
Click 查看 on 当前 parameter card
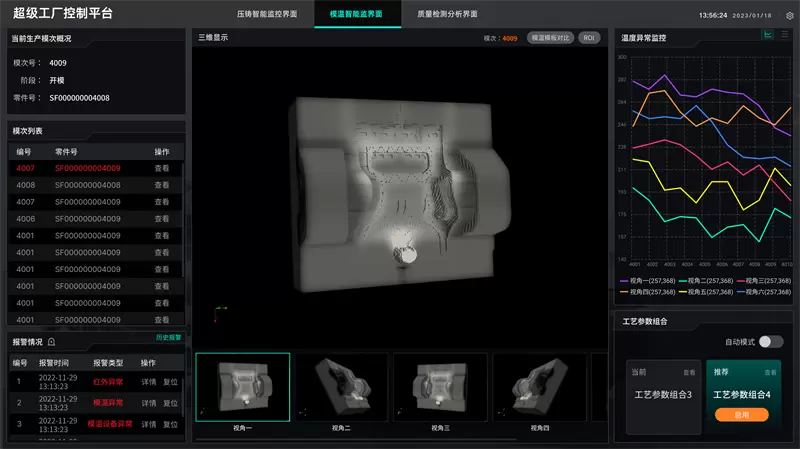click(688, 372)
